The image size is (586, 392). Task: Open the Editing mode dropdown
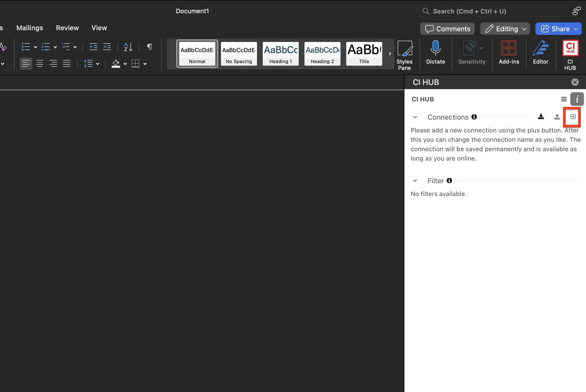[x=505, y=29]
